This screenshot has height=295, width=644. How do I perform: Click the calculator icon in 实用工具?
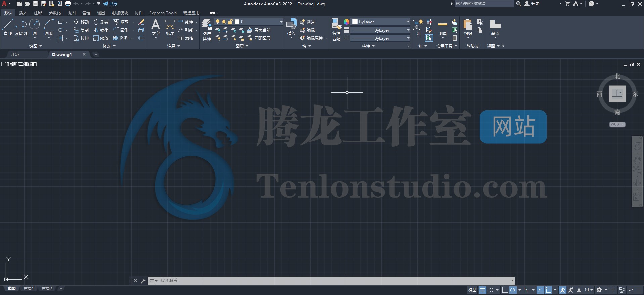pos(455,38)
